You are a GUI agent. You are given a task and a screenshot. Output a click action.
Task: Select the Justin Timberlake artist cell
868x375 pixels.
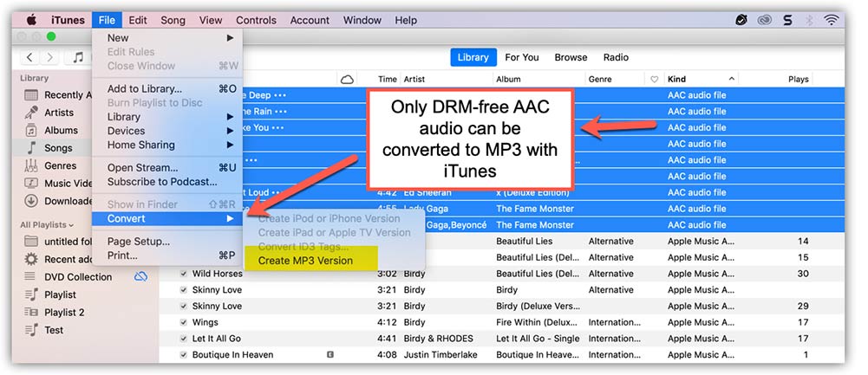point(441,355)
